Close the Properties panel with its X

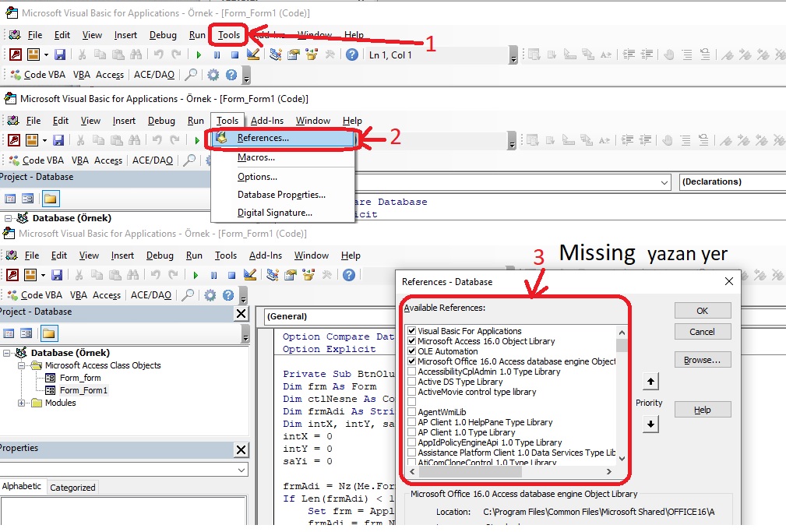click(241, 449)
